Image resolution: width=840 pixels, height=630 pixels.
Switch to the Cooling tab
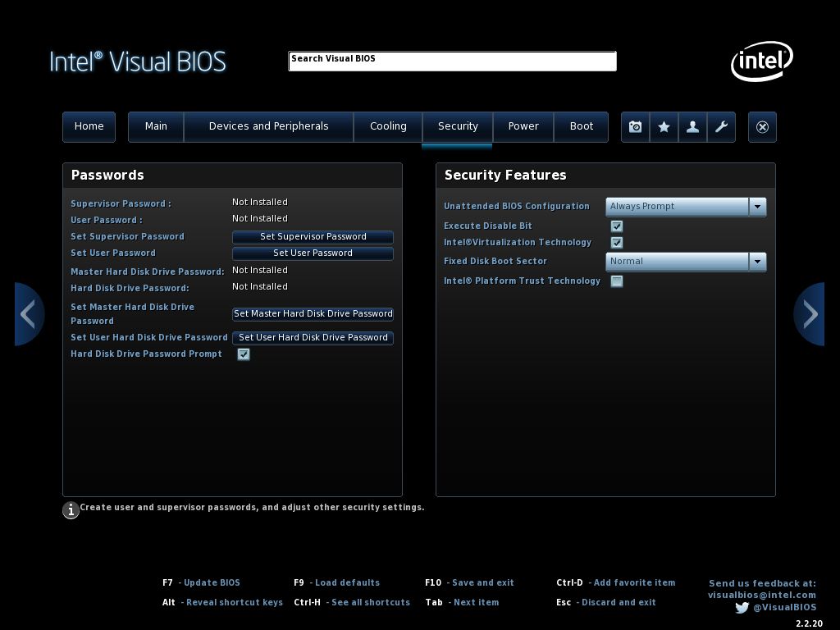pyautogui.click(x=388, y=127)
